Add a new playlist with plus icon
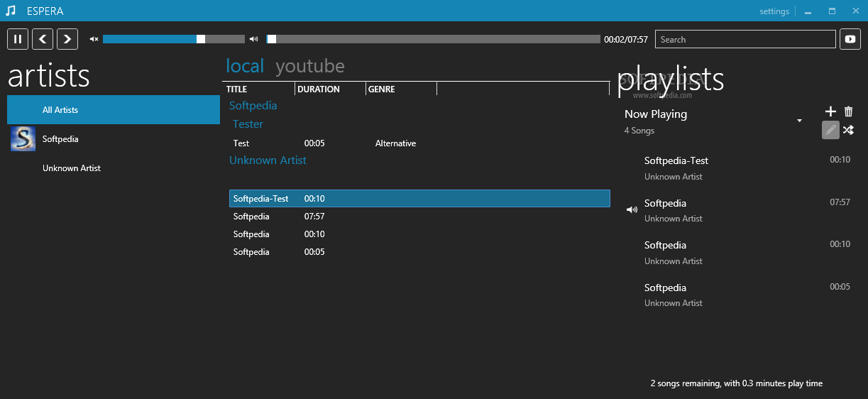Viewport: 868px width, 399px height. pyautogui.click(x=831, y=111)
